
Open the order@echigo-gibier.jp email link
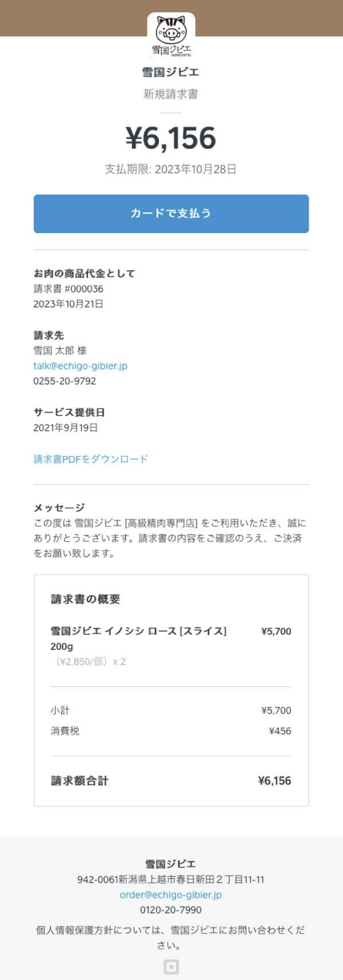click(x=170, y=895)
